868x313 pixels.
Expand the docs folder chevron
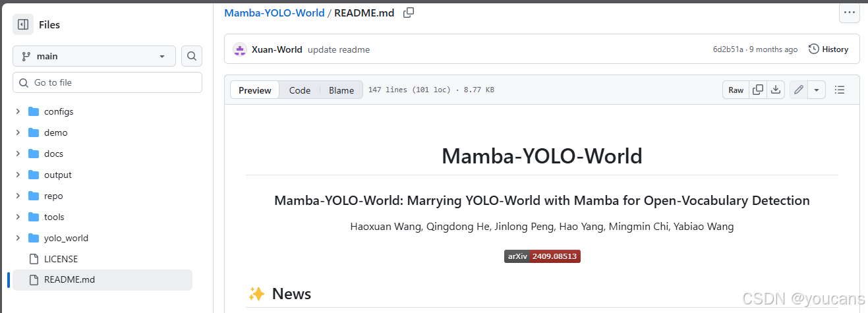tap(18, 154)
